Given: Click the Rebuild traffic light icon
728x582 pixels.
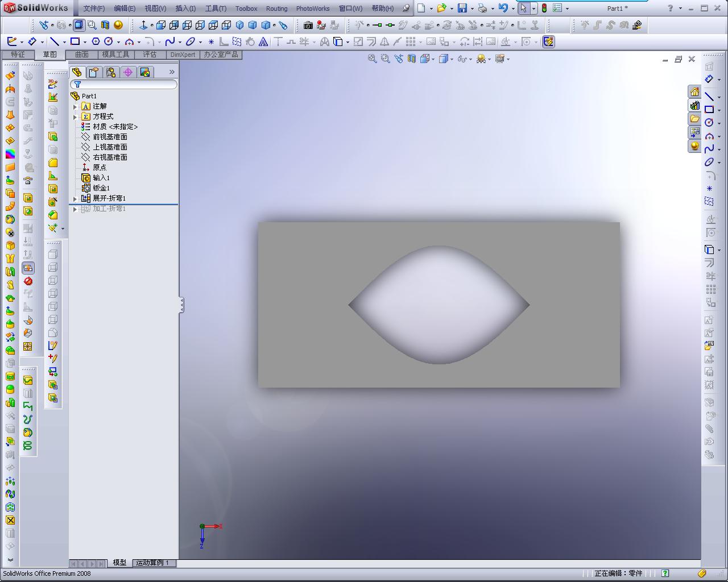Looking at the screenshot, I should coord(544,8).
